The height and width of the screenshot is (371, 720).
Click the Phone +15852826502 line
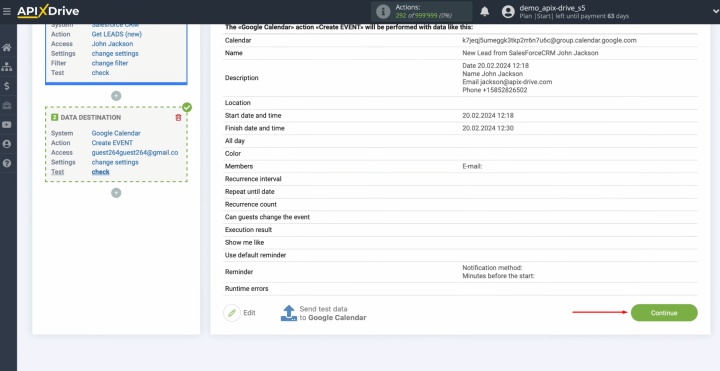tap(495, 90)
